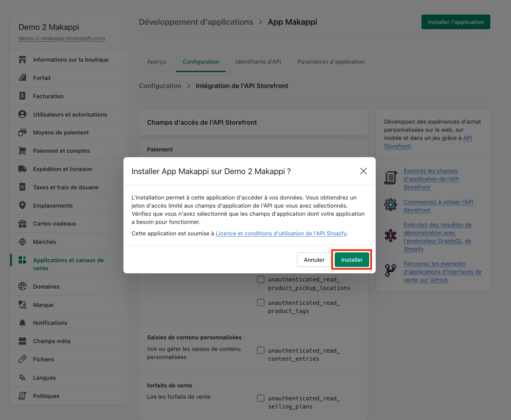Select the Configuration tab
The image size is (511, 420).
[201, 62]
